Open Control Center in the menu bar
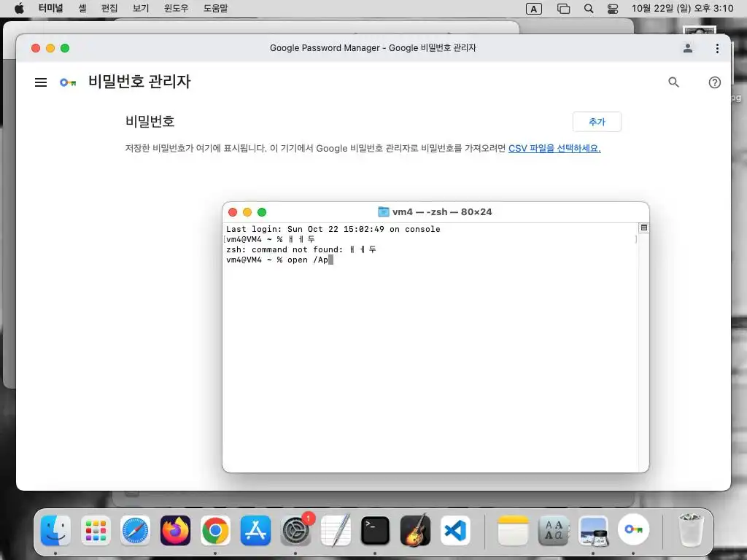Viewport: 747px width, 560px height. 613,9
